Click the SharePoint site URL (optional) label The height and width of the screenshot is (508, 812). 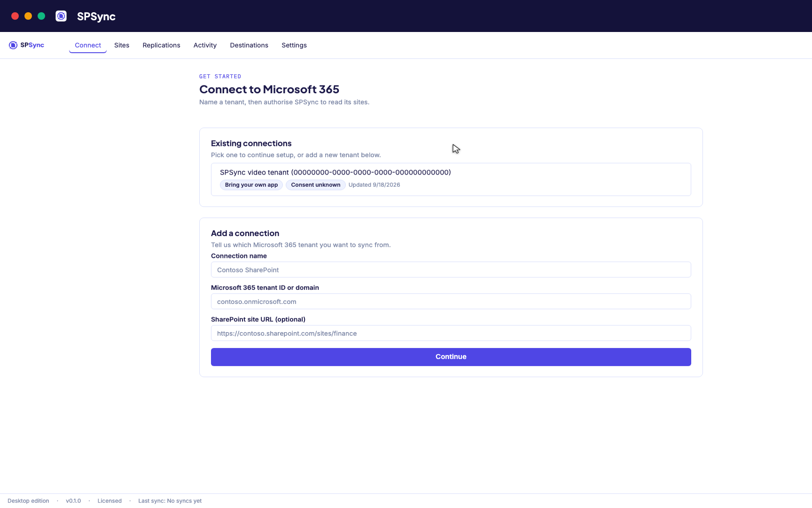pos(258,319)
